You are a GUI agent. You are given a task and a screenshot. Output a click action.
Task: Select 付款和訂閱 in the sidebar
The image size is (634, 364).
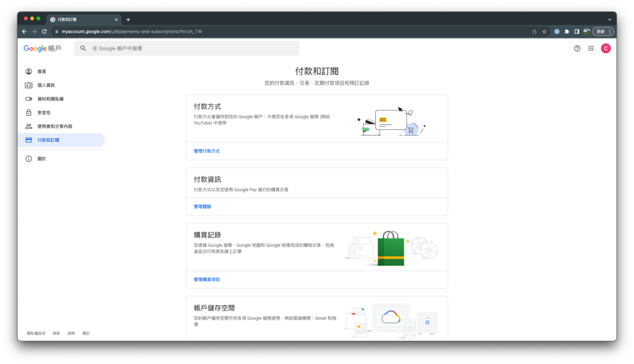(61, 140)
